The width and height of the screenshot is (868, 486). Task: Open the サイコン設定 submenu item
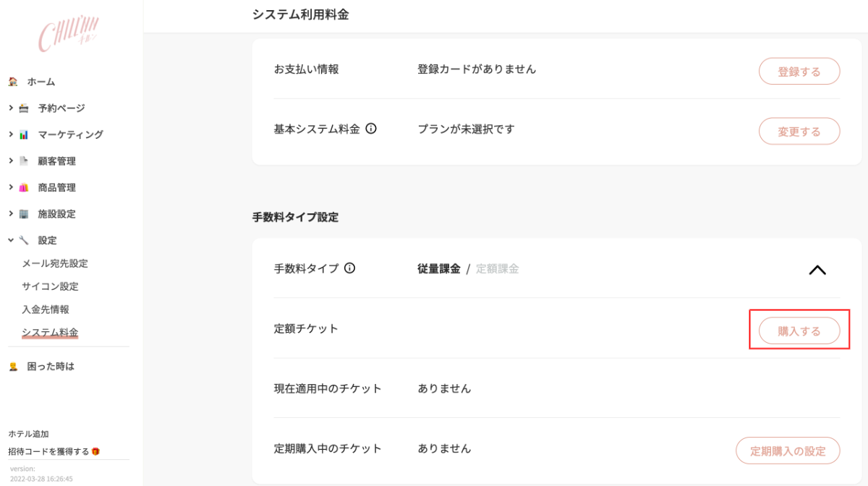(x=51, y=286)
